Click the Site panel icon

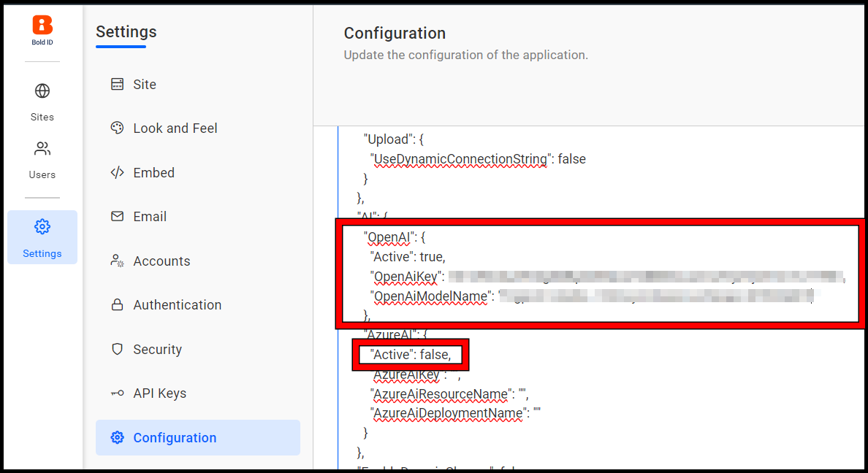[x=117, y=84]
